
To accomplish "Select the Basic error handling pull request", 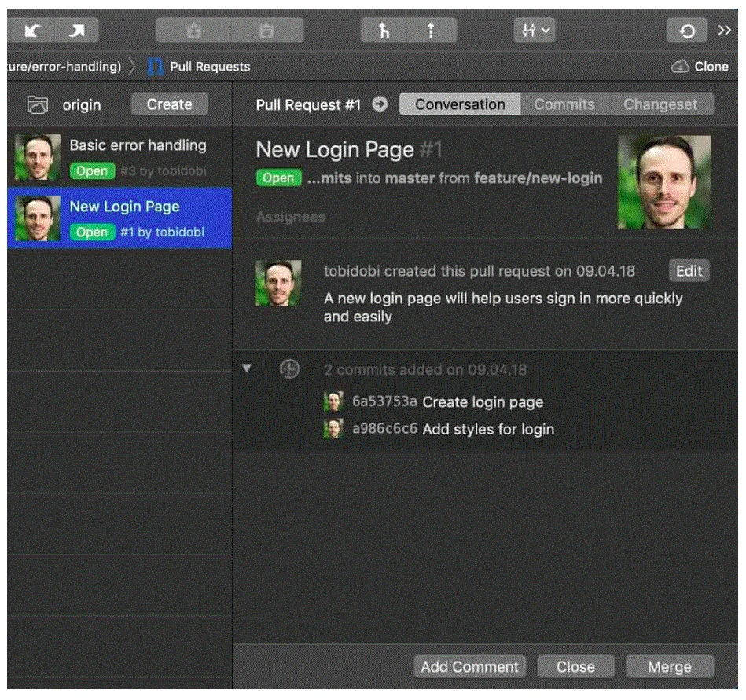I will pyautogui.click(x=120, y=157).
